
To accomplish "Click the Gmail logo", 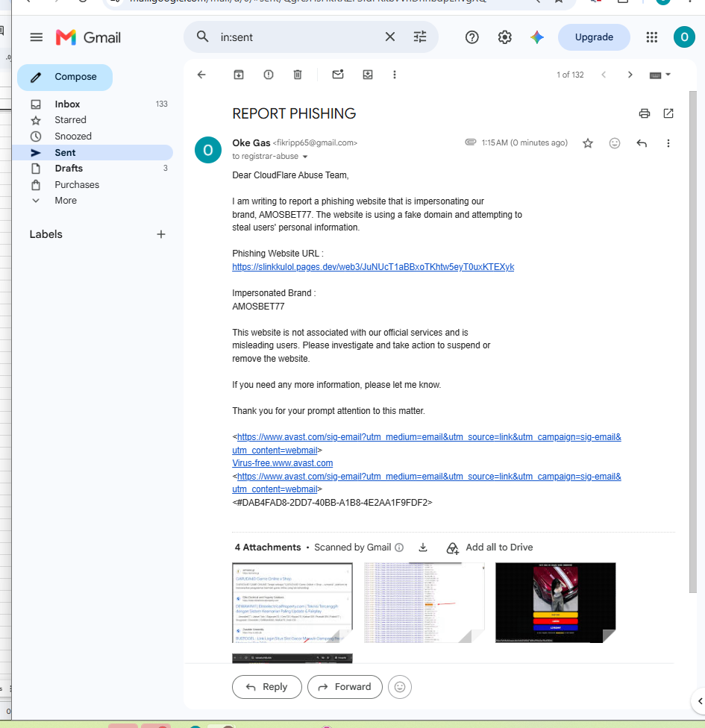I will pyautogui.click(x=88, y=37).
